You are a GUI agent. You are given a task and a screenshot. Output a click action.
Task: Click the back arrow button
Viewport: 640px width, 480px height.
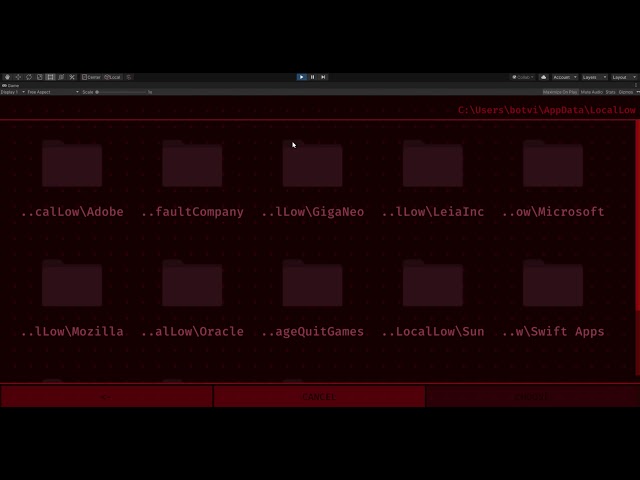click(x=106, y=396)
